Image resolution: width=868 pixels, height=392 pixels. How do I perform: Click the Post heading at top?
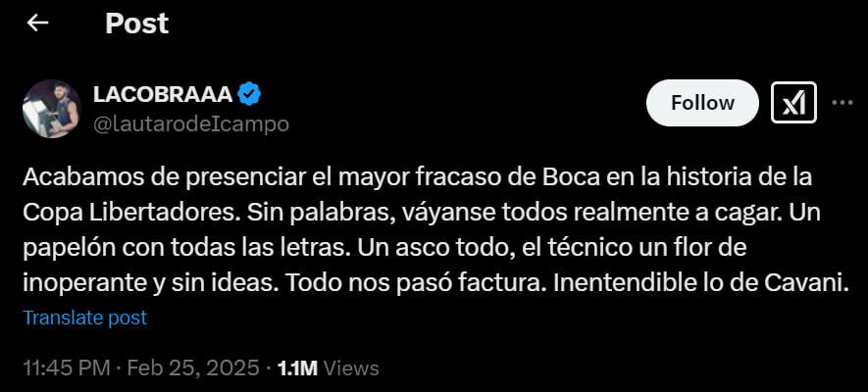point(136,24)
